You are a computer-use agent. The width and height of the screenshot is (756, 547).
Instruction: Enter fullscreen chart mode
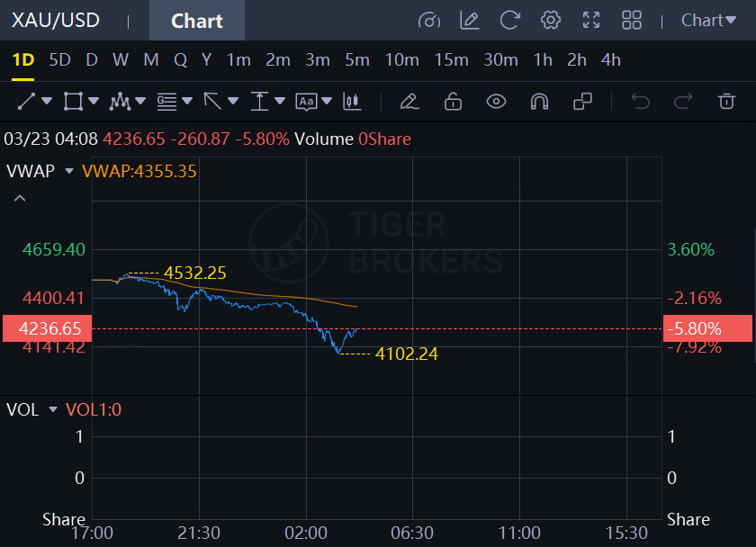591,20
